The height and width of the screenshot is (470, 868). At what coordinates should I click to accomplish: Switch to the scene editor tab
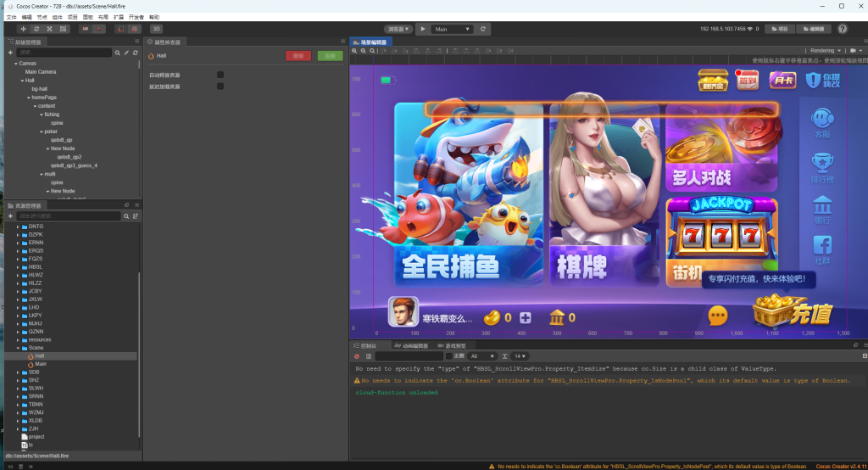pos(371,42)
